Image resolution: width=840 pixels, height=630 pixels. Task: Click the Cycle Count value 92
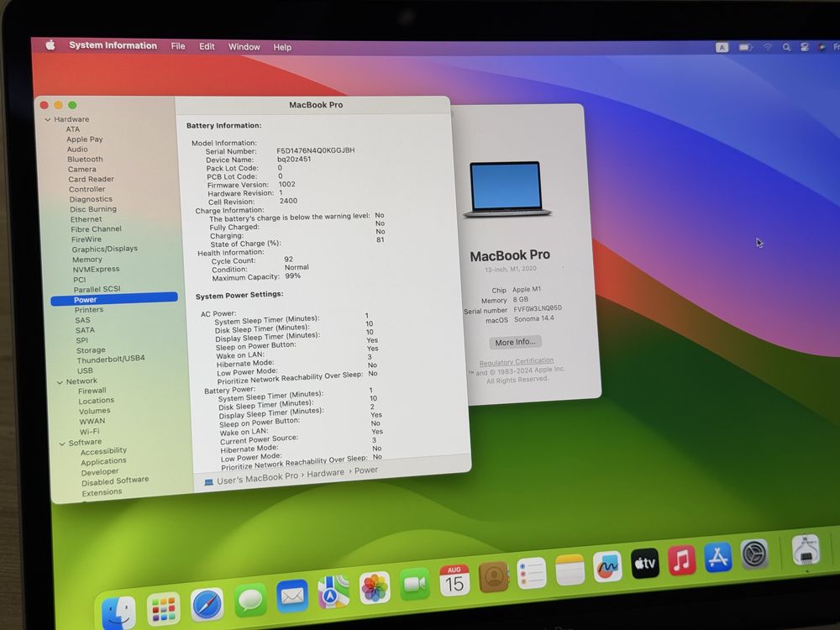289,259
